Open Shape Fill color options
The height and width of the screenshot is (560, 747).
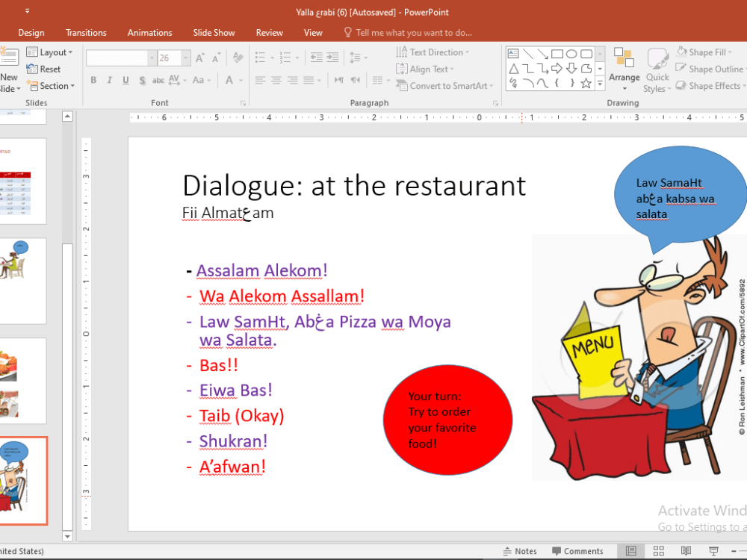pos(704,52)
